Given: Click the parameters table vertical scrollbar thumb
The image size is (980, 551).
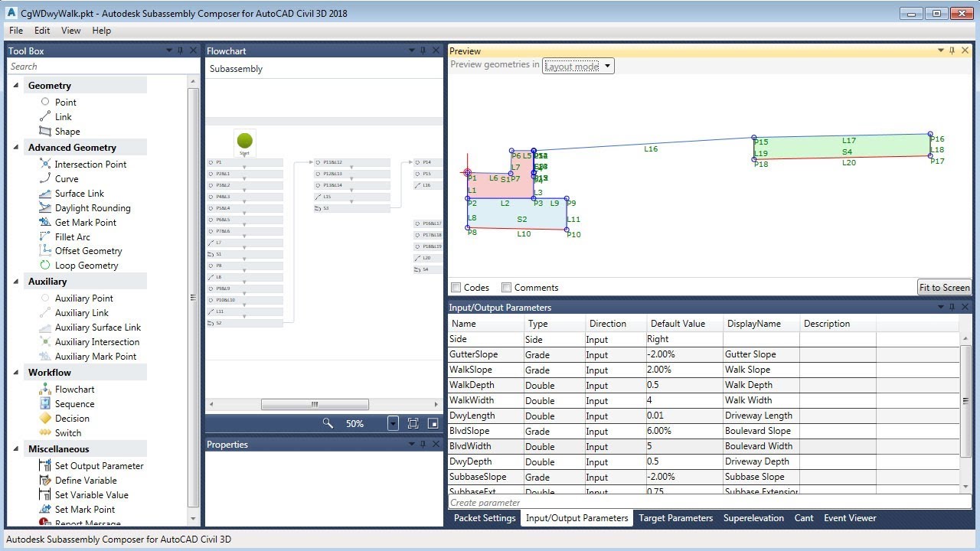Looking at the screenshot, I should 965,401.
